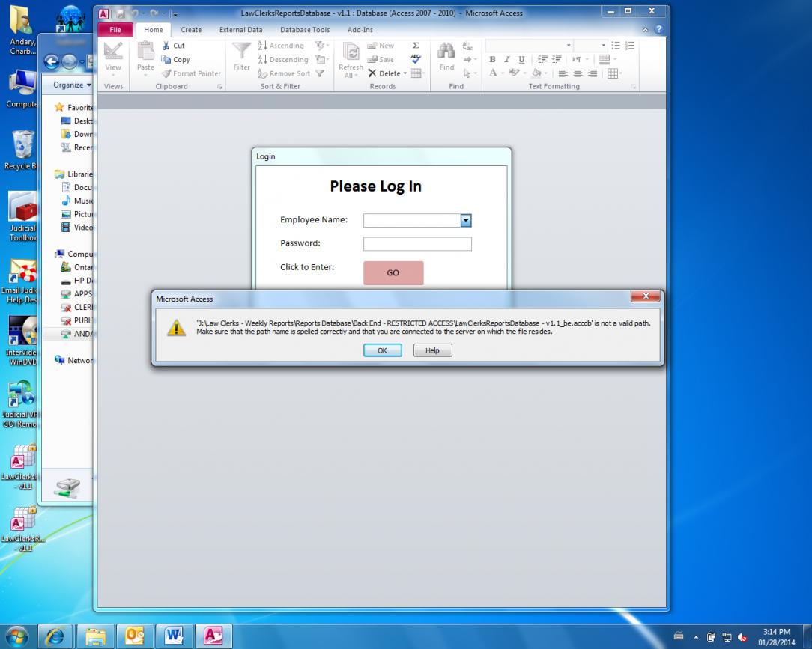The width and height of the screenshot is (812, 649).
Task: Open the Database Tools tab
Action: click(x=305, y=30)
